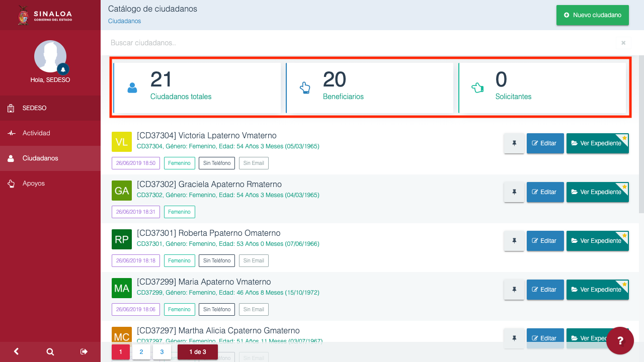Click the Ciudadanos breadcrumb link
This screenshot has height=362, width=644.
(x=124, y=21)
